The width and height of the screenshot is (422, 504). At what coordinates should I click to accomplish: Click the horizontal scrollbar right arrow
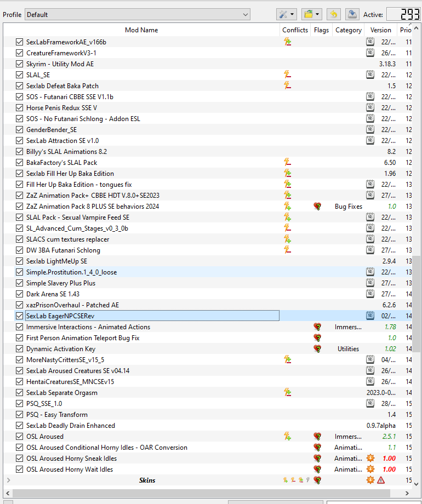(407, 493)
